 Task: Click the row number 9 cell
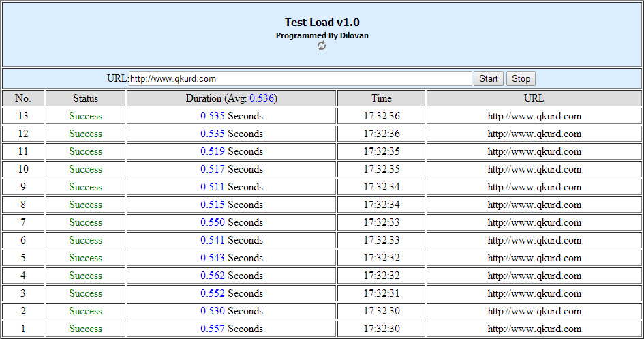click(x=23, y=187)
